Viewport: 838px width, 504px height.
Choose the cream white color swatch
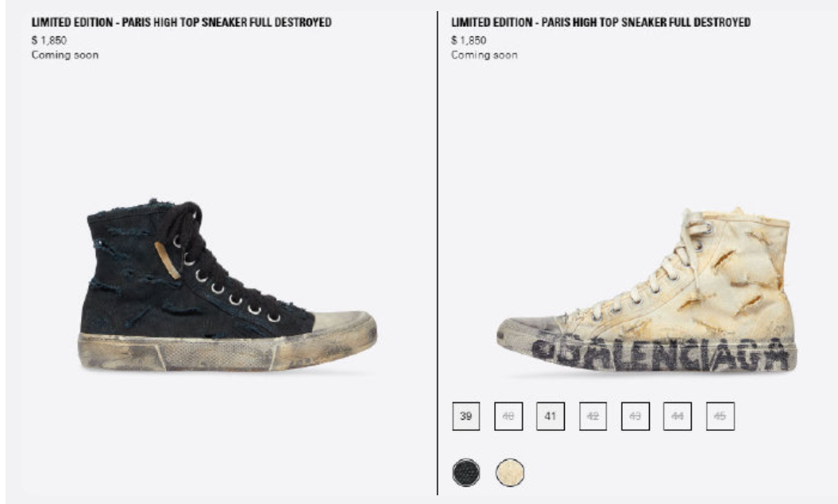(x=510, y=472)
